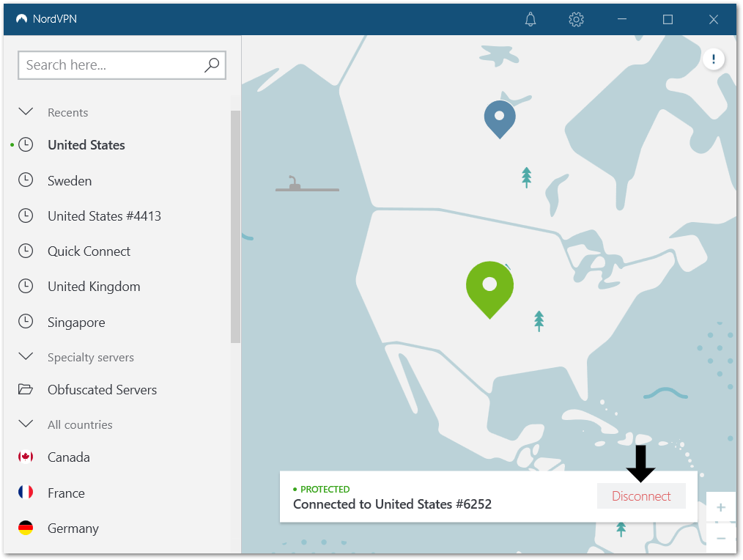
Task: Select Germany from All countries
Action: [73, 528]
